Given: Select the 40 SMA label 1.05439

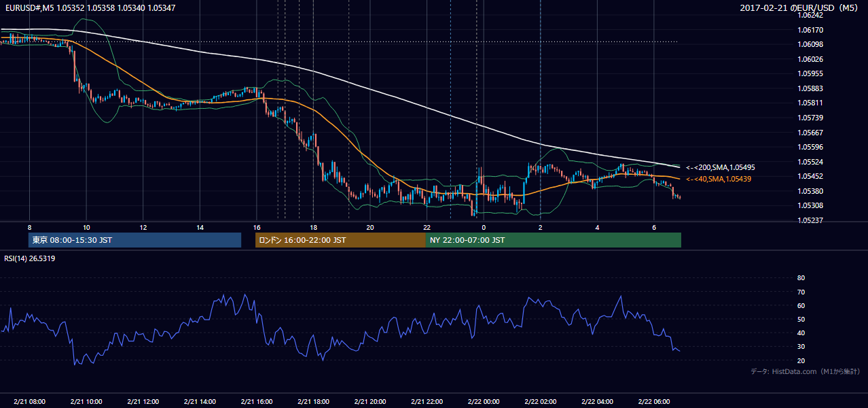Looking at the screenshot, I should pyautogui.click(x=719, y=179).
